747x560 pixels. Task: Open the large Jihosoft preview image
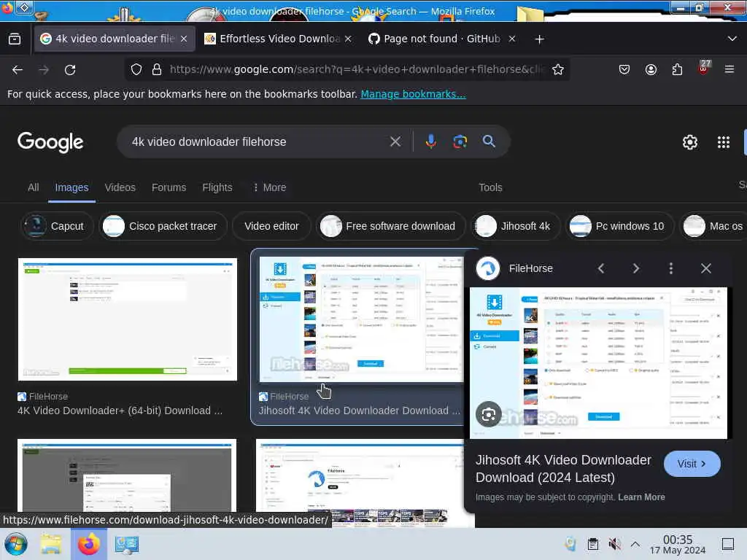pyautogui.click(x=598, y=363)
